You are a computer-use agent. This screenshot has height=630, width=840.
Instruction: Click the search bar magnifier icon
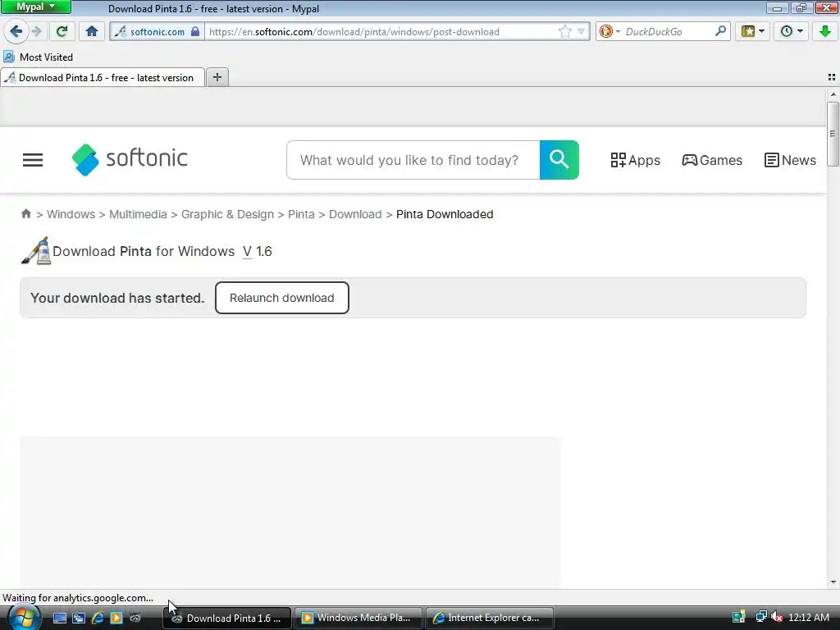pos(720,31)
